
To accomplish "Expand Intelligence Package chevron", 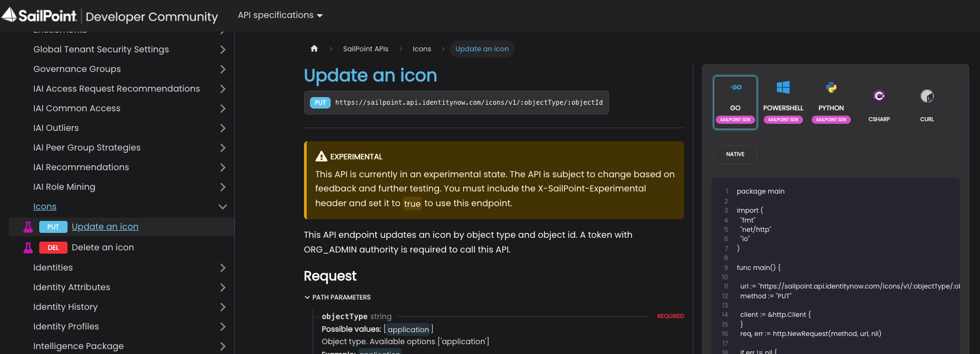I will tap(222, 346).
